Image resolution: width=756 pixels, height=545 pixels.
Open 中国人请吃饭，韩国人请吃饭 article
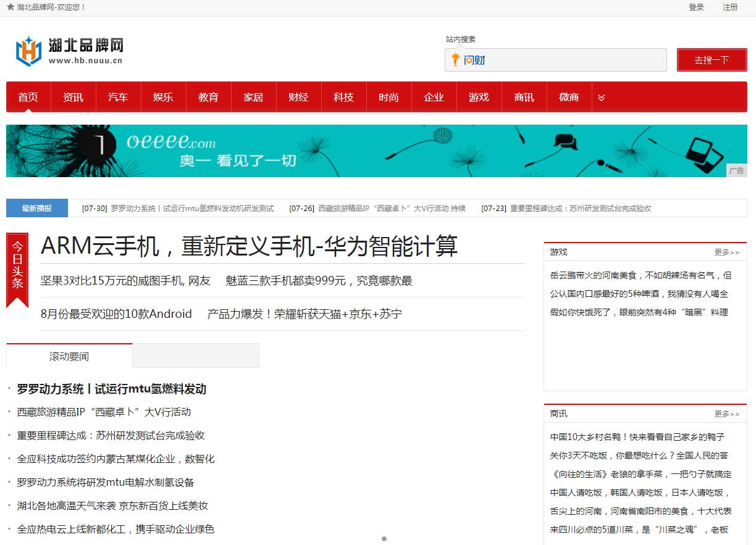[640, 493]
